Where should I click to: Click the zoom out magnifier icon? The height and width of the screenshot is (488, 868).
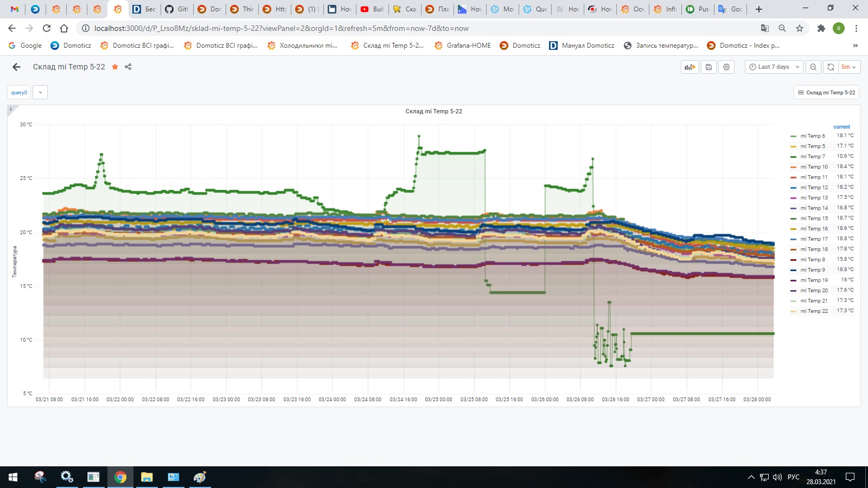point(813,67)
